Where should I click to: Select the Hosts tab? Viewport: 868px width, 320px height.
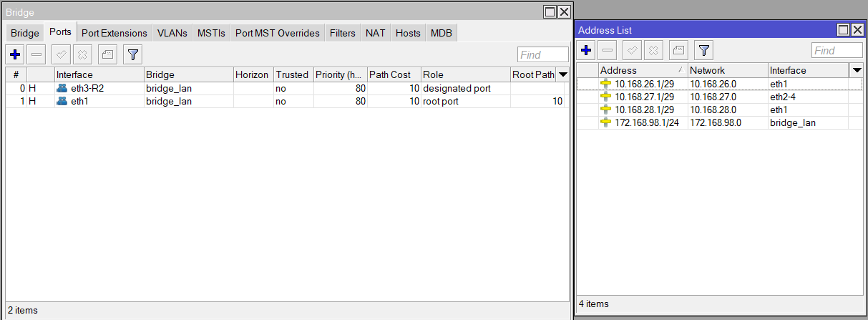408,33
